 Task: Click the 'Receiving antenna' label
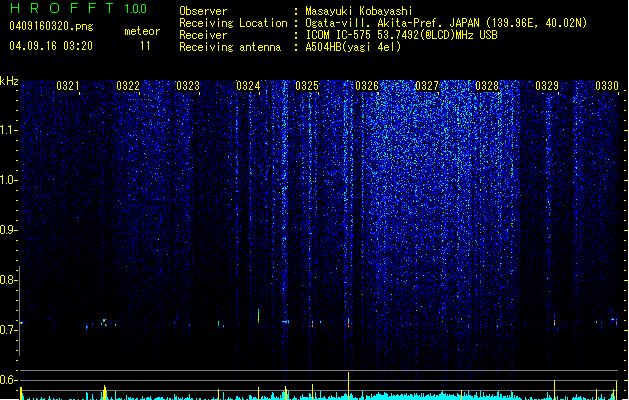click(x=230, y=47)
